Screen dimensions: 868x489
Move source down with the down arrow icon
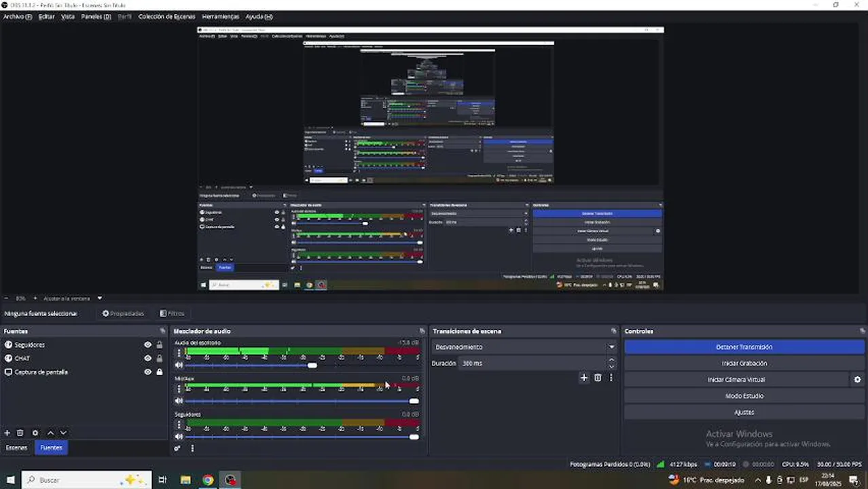(63, 433)
